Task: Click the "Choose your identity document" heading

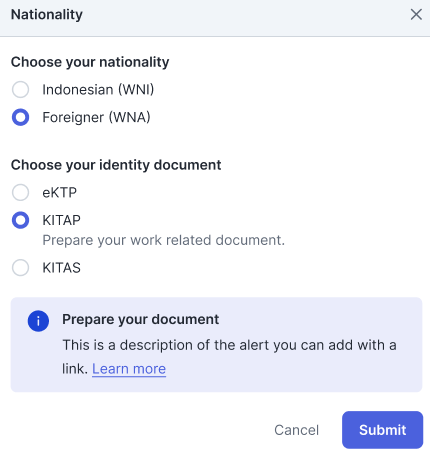Action: [116, 165]
